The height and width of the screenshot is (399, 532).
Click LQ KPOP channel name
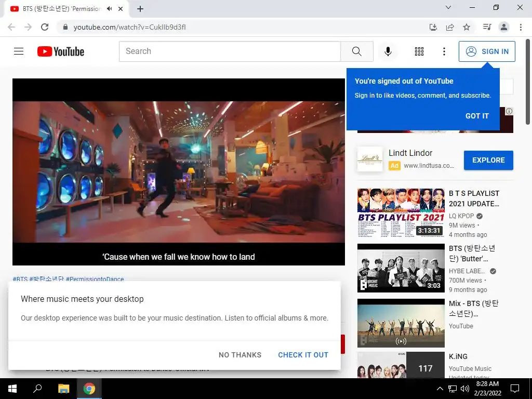(x=461, y=216)
